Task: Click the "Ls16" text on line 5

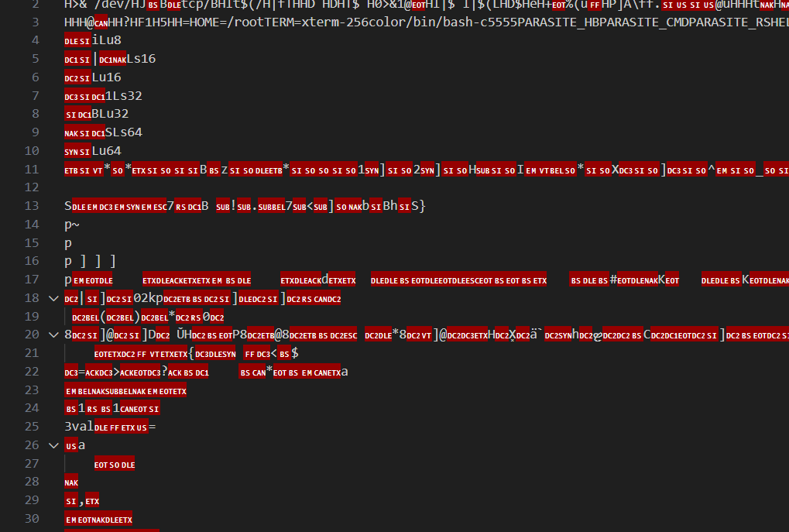Action: point(142,59)
